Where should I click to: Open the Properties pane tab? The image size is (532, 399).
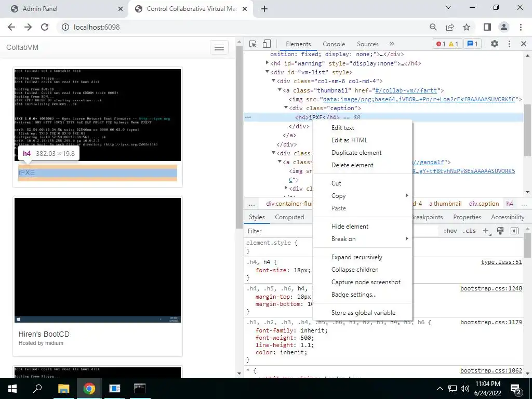467,217
